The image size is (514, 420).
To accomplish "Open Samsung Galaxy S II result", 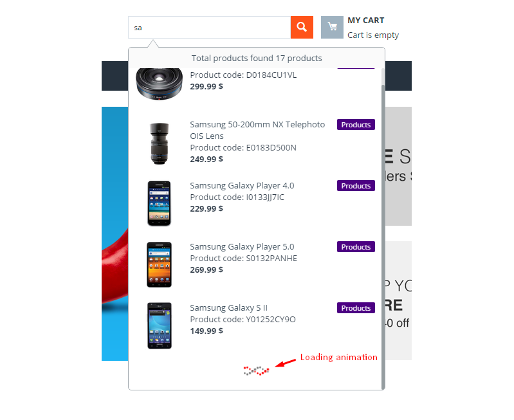I will click(229, 308).
